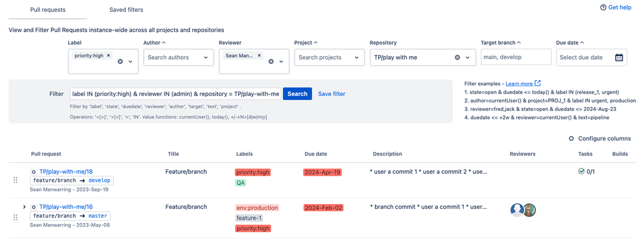
Task: Expand the Reviewer dropdown arrow
Action: (x=282, y=61)
